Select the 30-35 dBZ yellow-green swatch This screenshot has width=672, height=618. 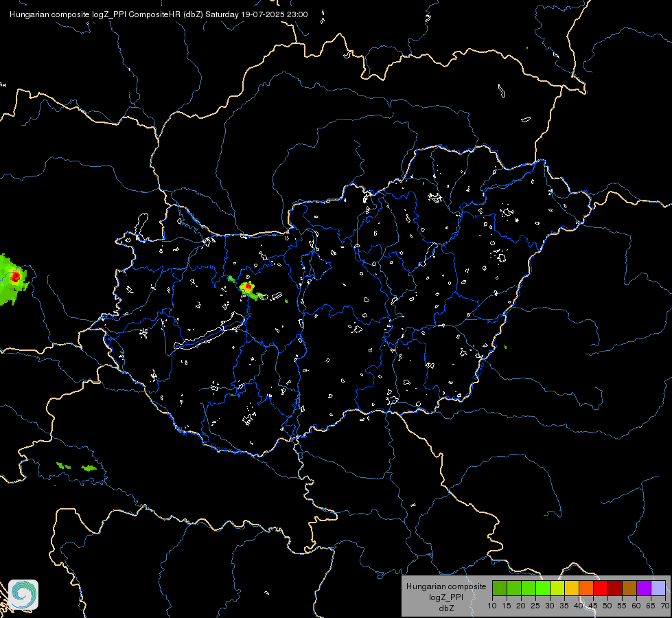click(557, 588)
